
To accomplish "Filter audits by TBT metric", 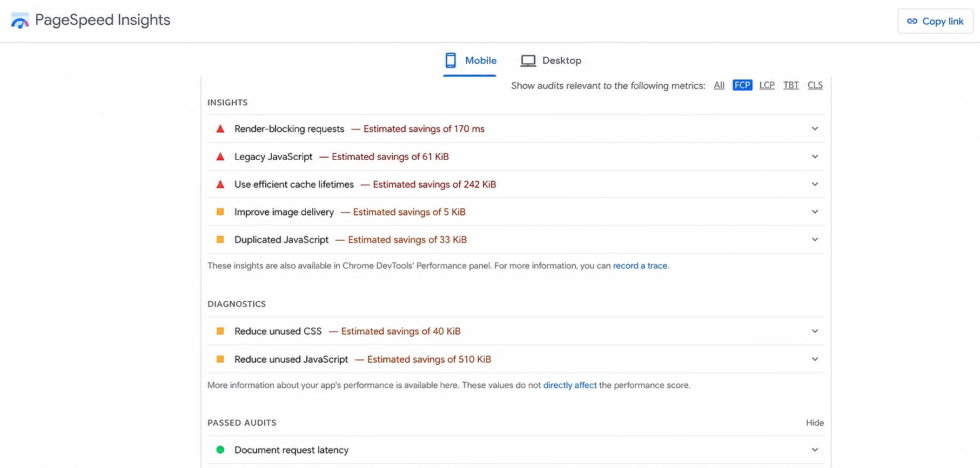I will [x=791, y=85].
